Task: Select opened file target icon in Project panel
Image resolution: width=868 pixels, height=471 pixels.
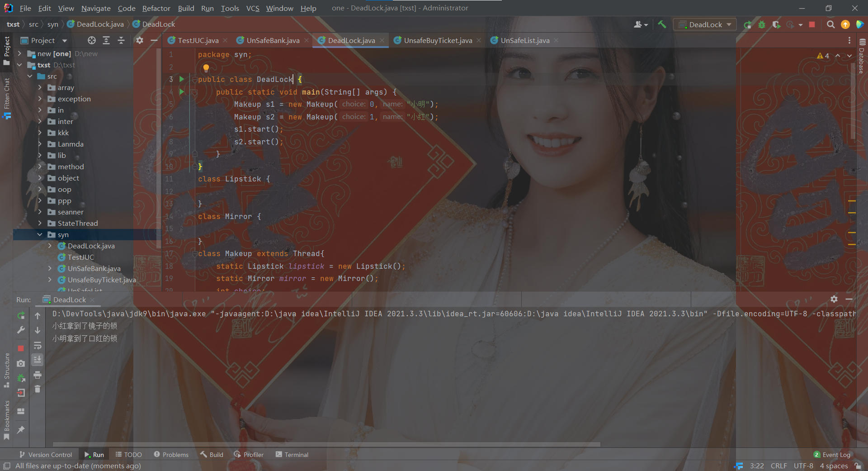Action: point(92,40)
